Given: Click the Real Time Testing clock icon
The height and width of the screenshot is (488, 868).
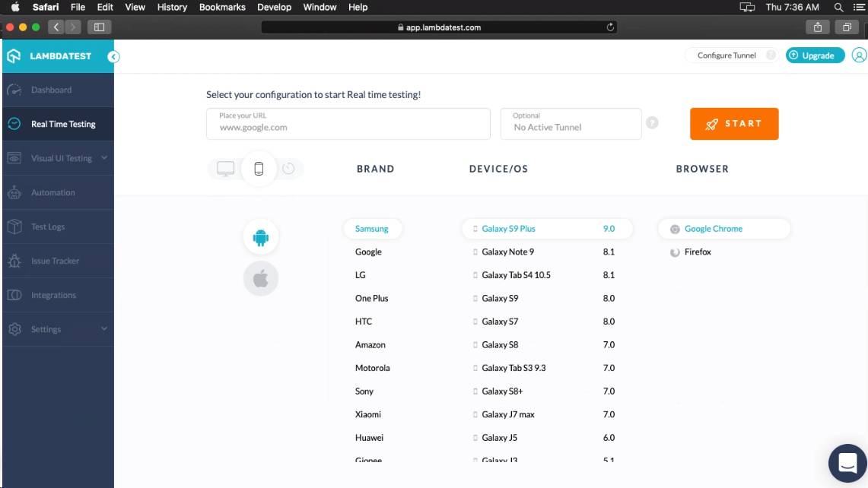Looking at the screenshot, I should click(x=14, y=124).
